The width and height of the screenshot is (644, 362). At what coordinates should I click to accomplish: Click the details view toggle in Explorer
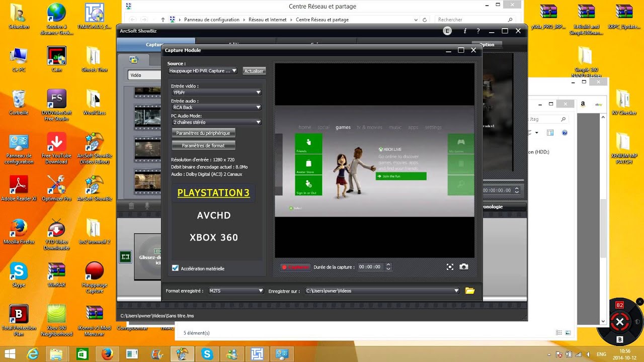click(x=559, y=333)
